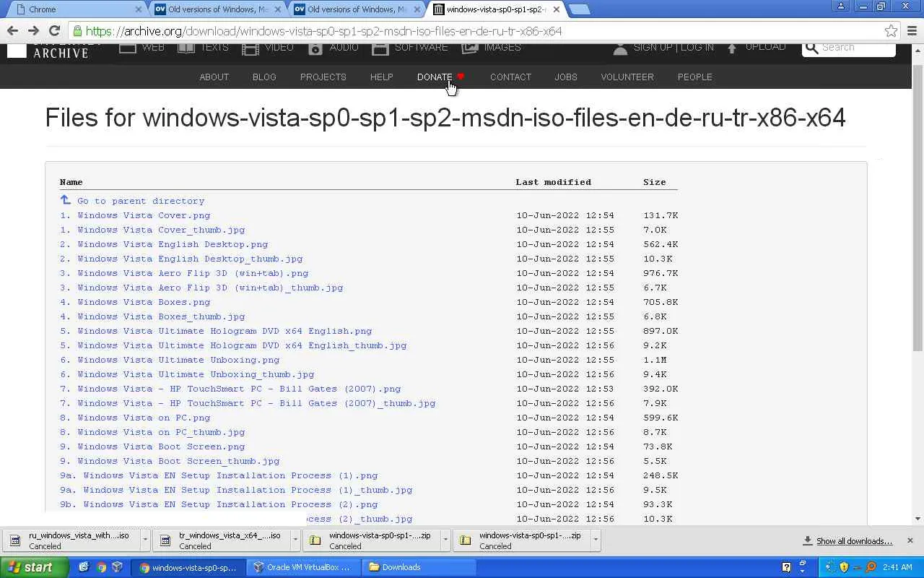Image resolution: width=924 pixels, height=578 pixels.
Task: Click the parent directory up-arrow icon
Action: 65,200
